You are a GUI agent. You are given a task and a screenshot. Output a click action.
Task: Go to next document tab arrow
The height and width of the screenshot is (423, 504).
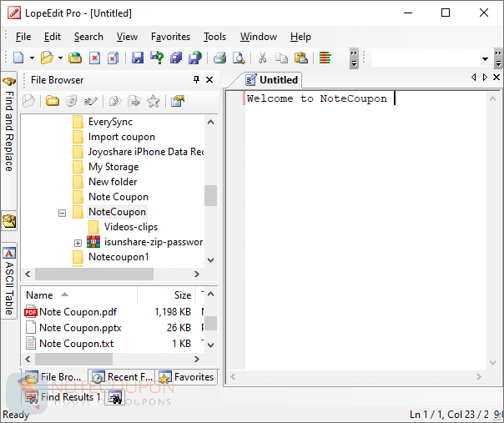pyautogui.click(x=485, y=77)
